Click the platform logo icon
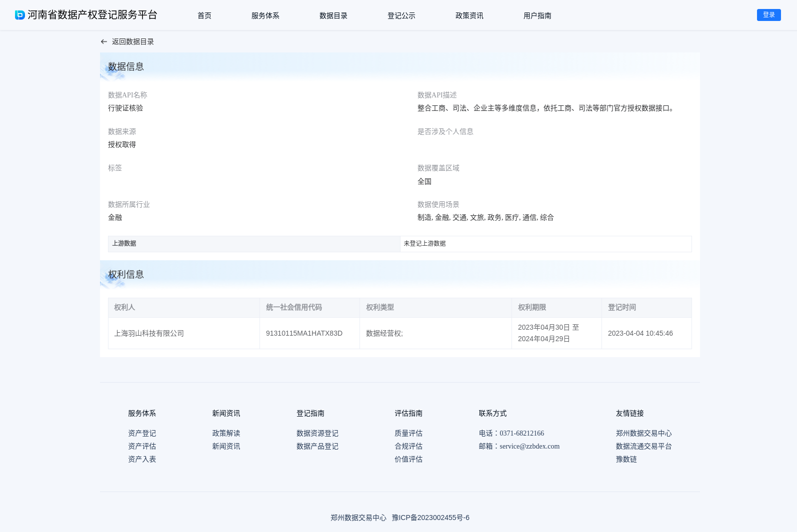 pyautogui.click(x=20, y=15)
